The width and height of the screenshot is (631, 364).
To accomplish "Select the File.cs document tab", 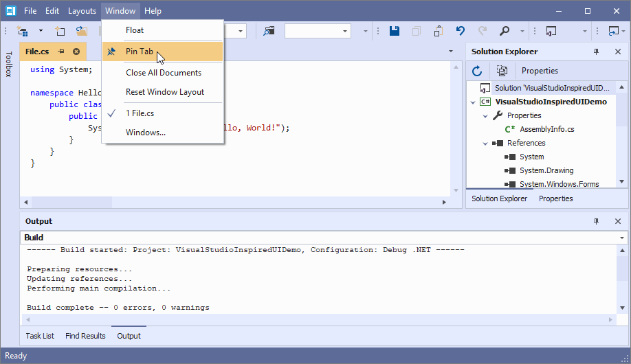I will [x=37, y=52].
